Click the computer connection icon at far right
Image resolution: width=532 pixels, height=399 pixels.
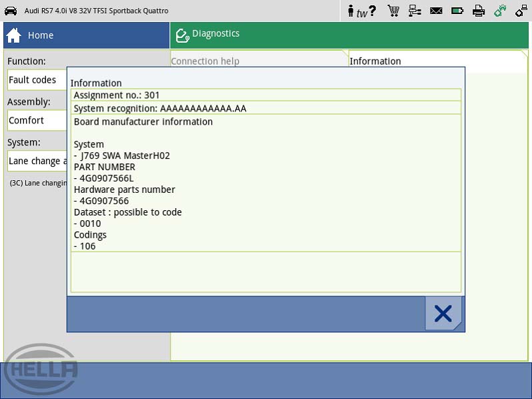pos(521,11)
